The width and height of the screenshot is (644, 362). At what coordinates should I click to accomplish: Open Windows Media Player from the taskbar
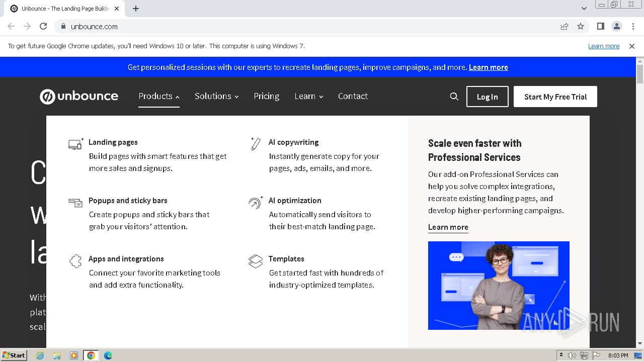tap(74, 355)
